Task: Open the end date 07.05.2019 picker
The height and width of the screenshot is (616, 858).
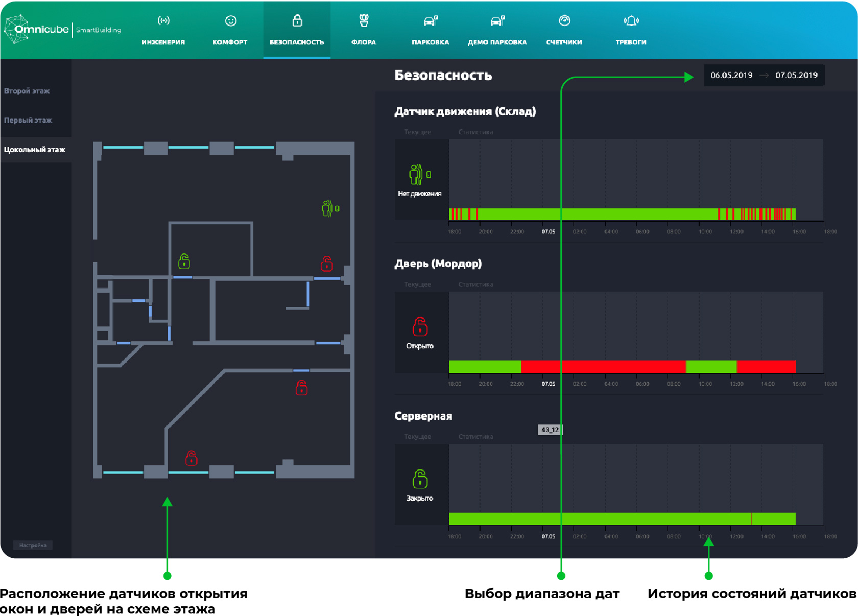Action: 796,76
